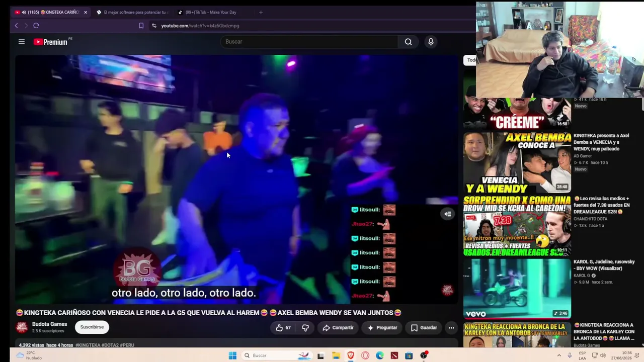Image resolution: width=644 pixels, height=362 pixels.
Task: Open the Windows Start menu
Action: click(232, 355)
